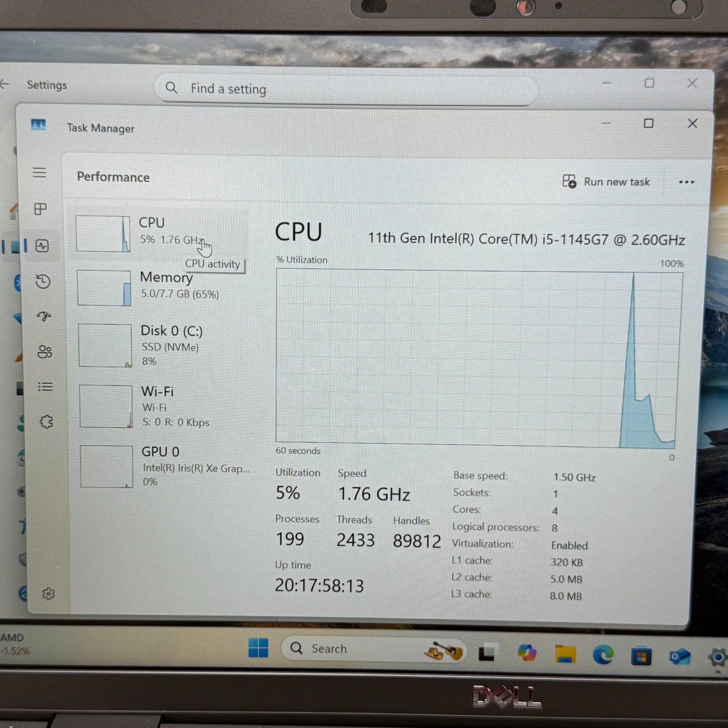
Task: Open the Services puzzle icon in sidebar
Action: point(47,422)
